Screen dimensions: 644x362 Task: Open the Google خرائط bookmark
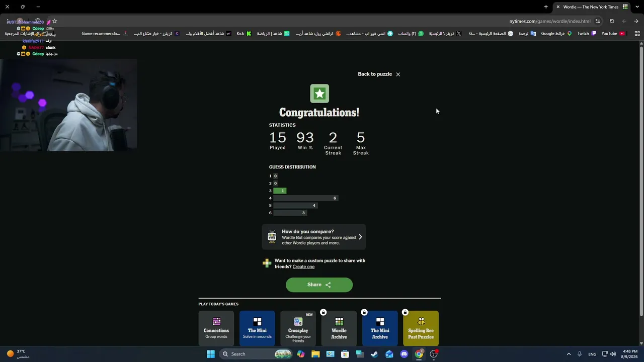click(556, 34)
